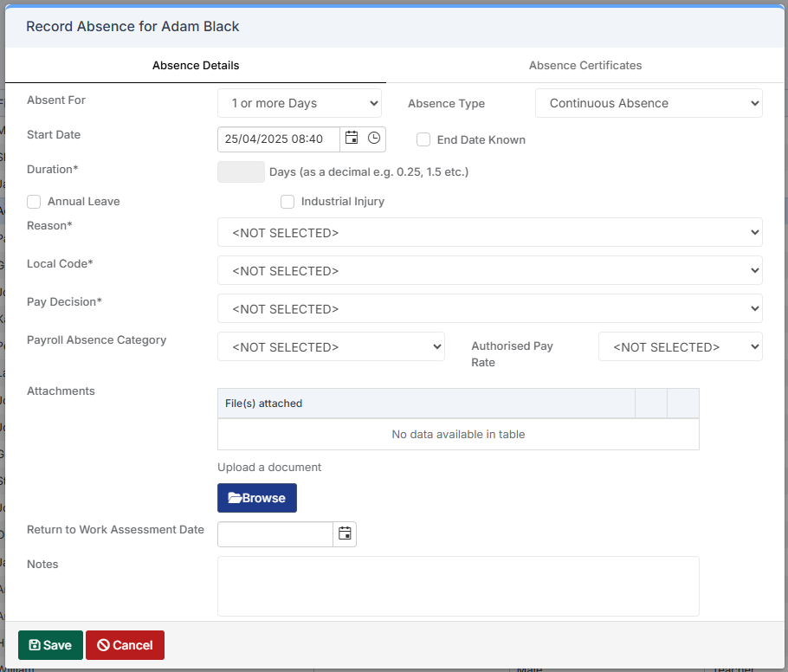Switch to the Absence Details tab

[196, 65]
